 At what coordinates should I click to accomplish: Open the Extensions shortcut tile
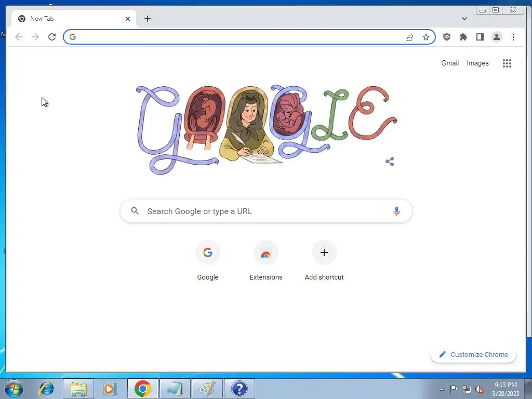coord(265,261)
